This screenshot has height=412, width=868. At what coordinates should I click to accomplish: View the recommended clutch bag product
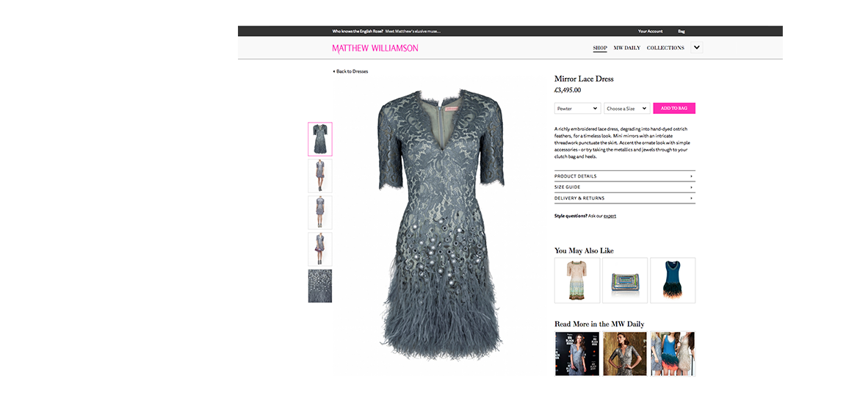tap(625, 280)
